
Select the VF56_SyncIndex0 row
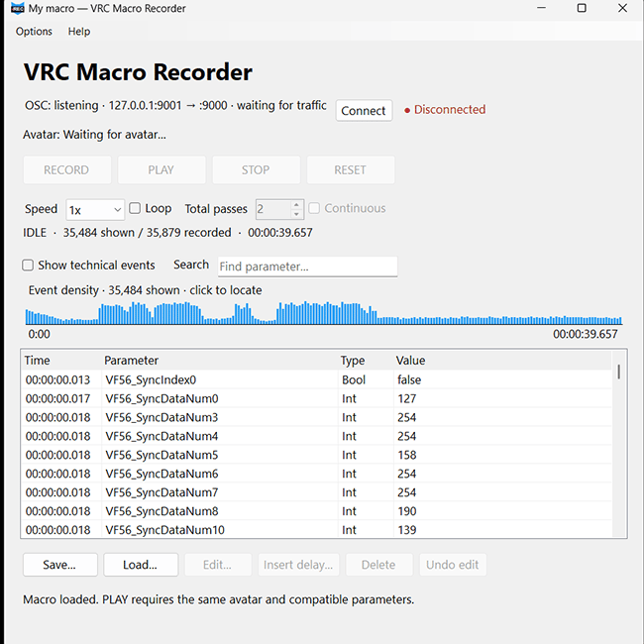(316, 379)
